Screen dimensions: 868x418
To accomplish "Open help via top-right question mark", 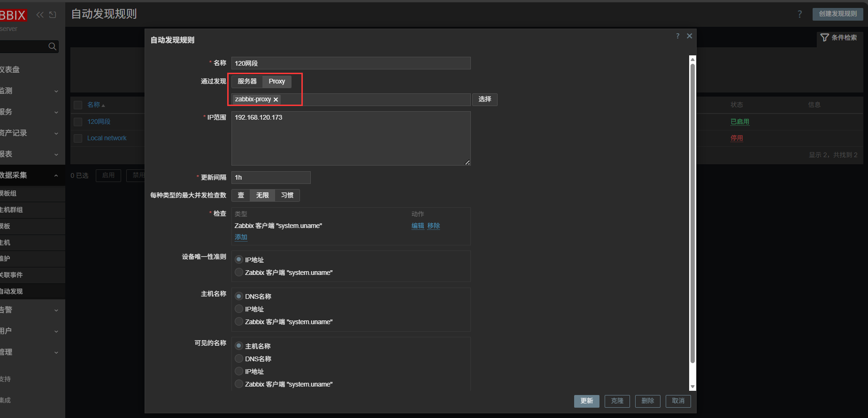I will click(x=799, y=14).
